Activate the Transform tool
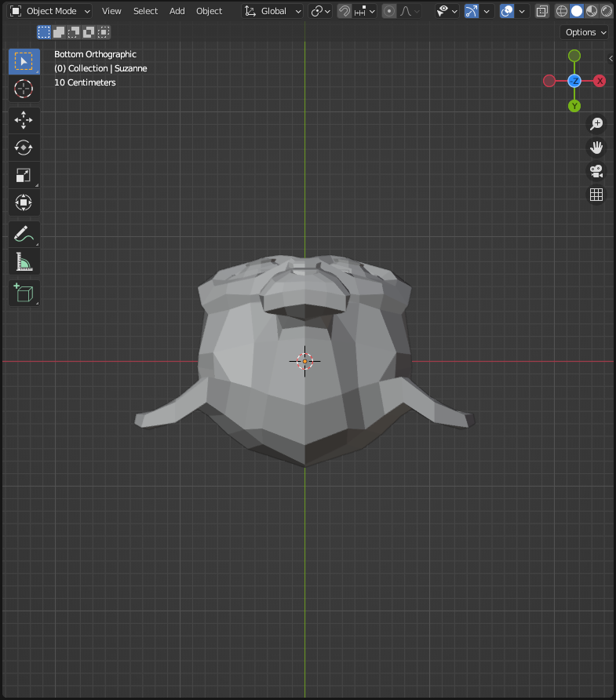 (x=24, y=202)
